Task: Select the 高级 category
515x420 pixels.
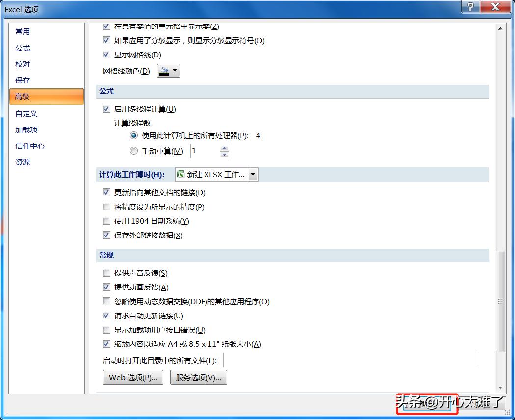Action: (47, 97)
